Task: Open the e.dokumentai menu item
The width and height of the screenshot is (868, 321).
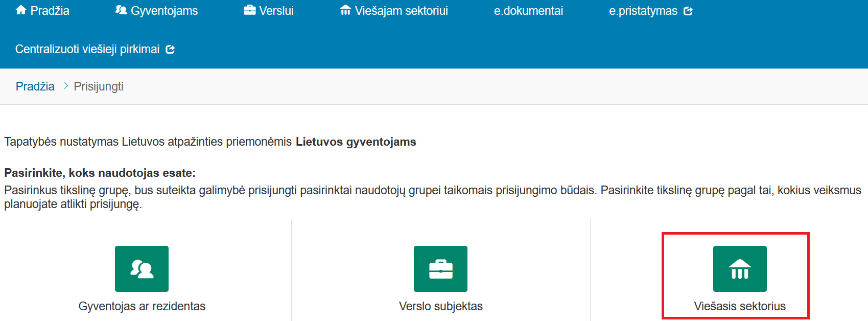Action: (x=528, y=11)
